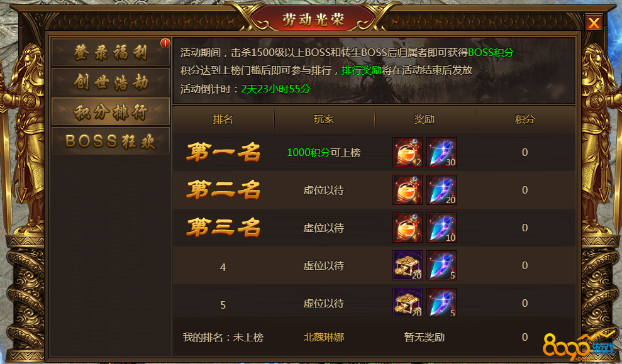Click the green 排行奖励 link text
The height and width of the screenshot is (364, 622).
point(362,70)
